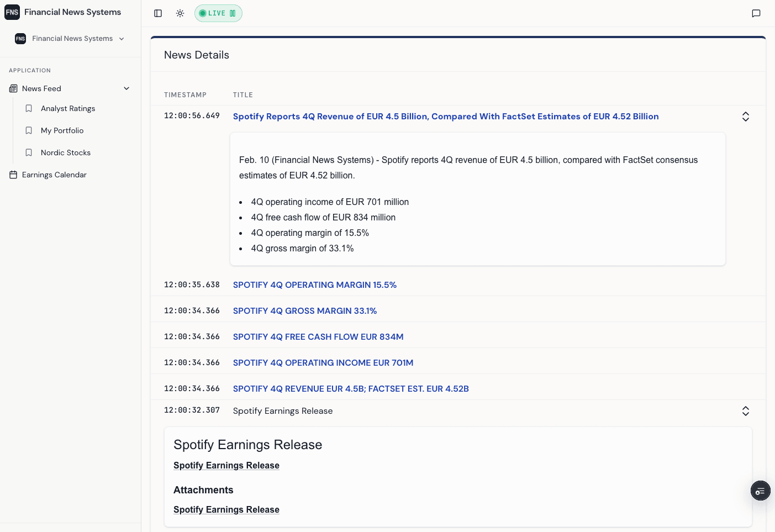Screen dimensions: 775x532
Task: Open SPOTIFY 4Q OPERATING MARGIN 15.5% headline
Action: pos(314,285)
